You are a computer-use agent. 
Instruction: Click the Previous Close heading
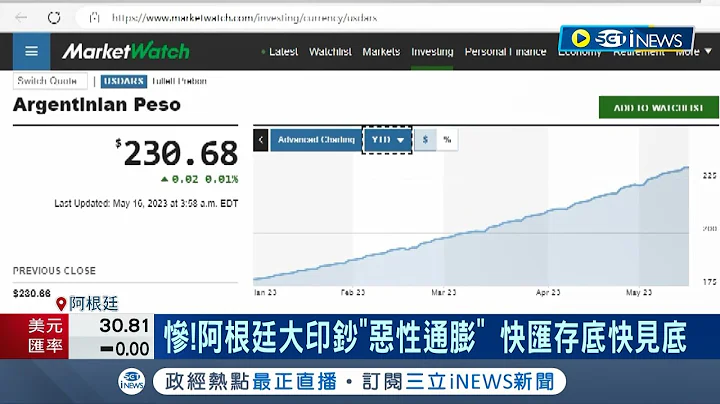(x=54, y=271)
